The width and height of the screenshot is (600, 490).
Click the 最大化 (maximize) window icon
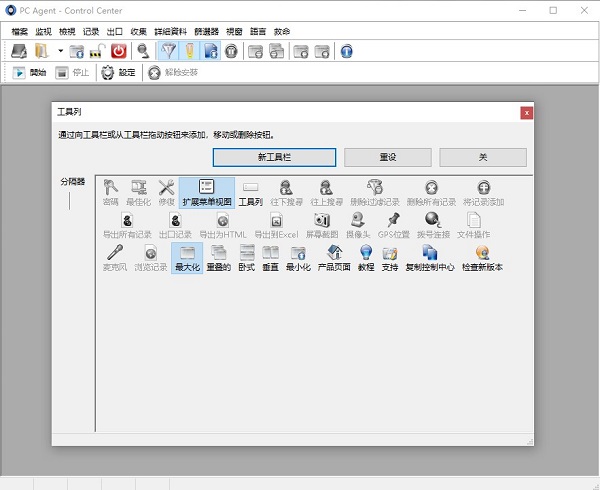pos(187,258)
